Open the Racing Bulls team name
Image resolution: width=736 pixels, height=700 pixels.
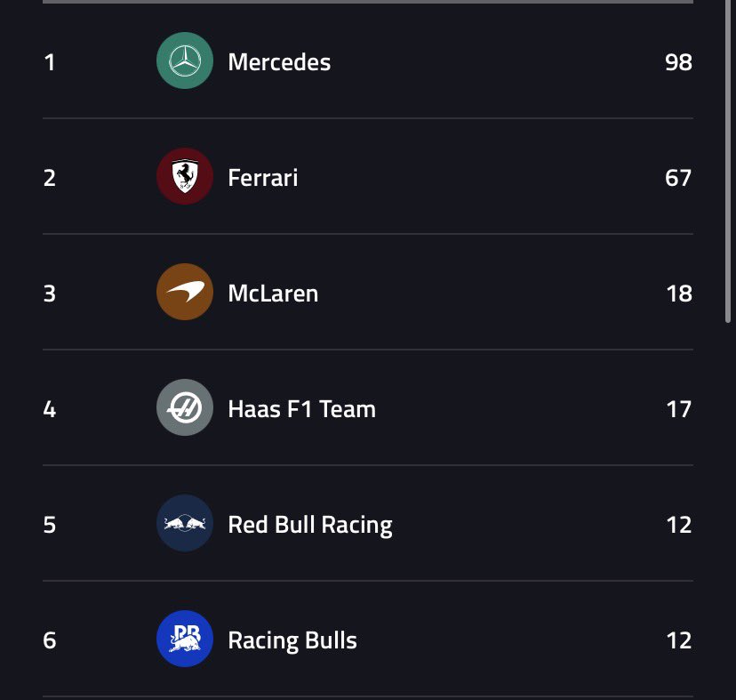pyautogui.click(x=292, y=640)
